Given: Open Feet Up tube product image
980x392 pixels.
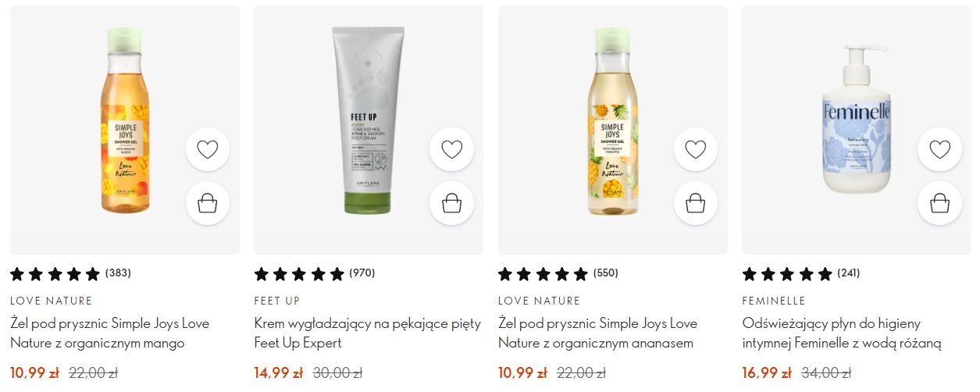Looking at the screenshot, I should 369,121.
